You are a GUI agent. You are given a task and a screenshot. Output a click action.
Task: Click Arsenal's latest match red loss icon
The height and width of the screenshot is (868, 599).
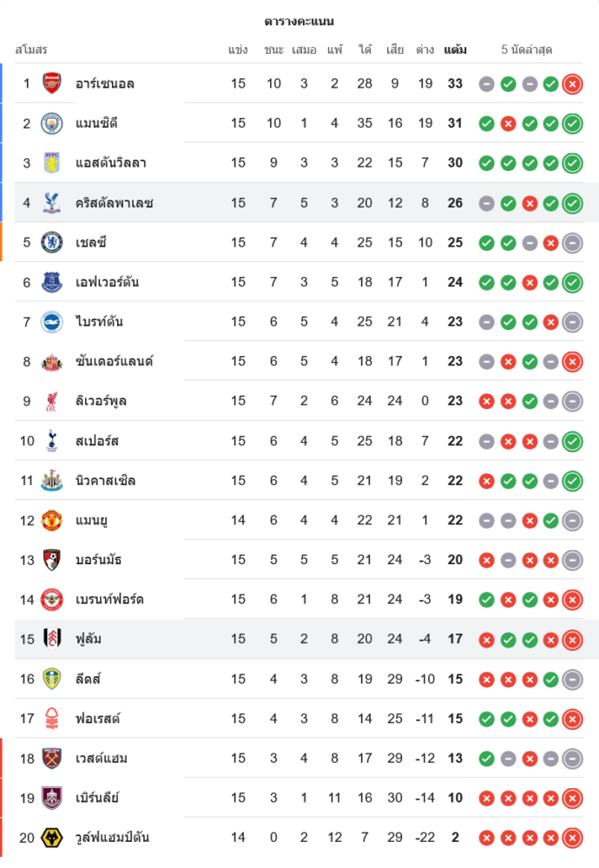(x=572, y=84)
